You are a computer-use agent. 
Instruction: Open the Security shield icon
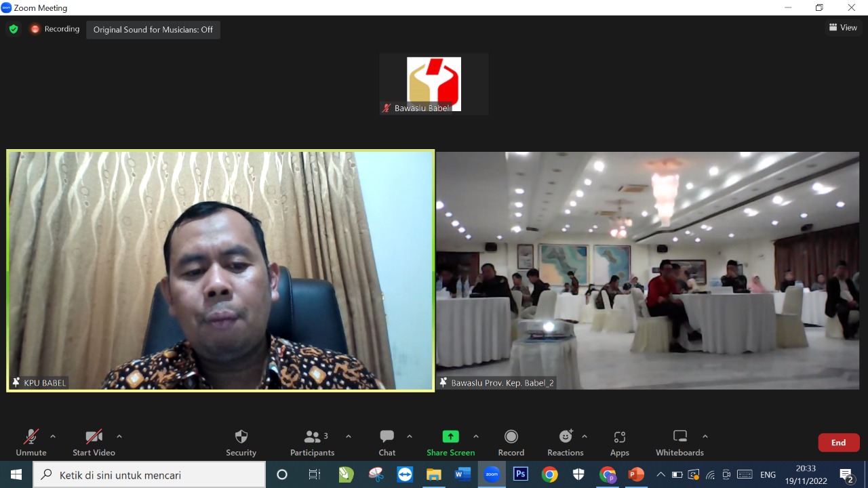pos(241,437)
